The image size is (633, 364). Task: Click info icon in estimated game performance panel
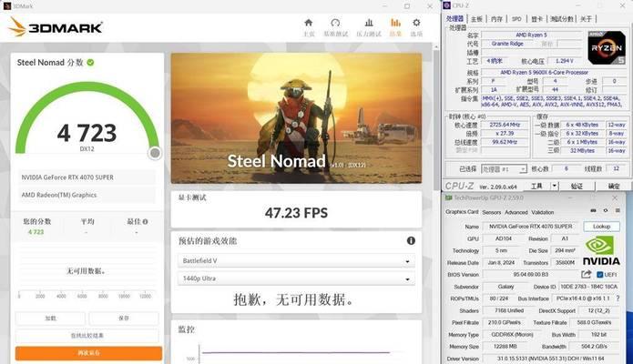tap(411, 241)
